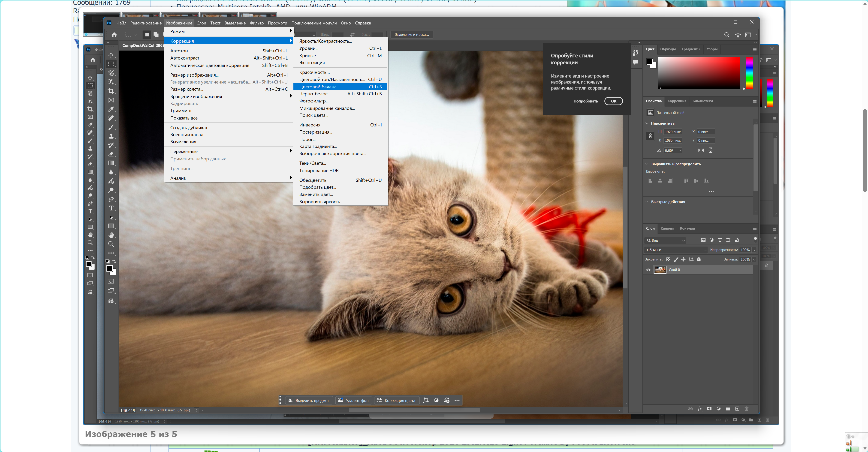Click the Home icon in options bar
Image resolution: width=868 pixels, height=452 pixels.
click(114, 35)
